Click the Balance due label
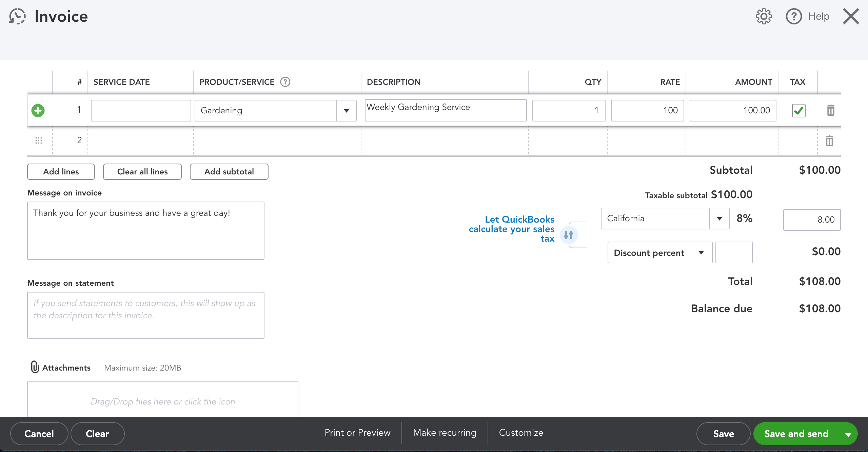The image size is (868, 452). click(x=722, y=308)
